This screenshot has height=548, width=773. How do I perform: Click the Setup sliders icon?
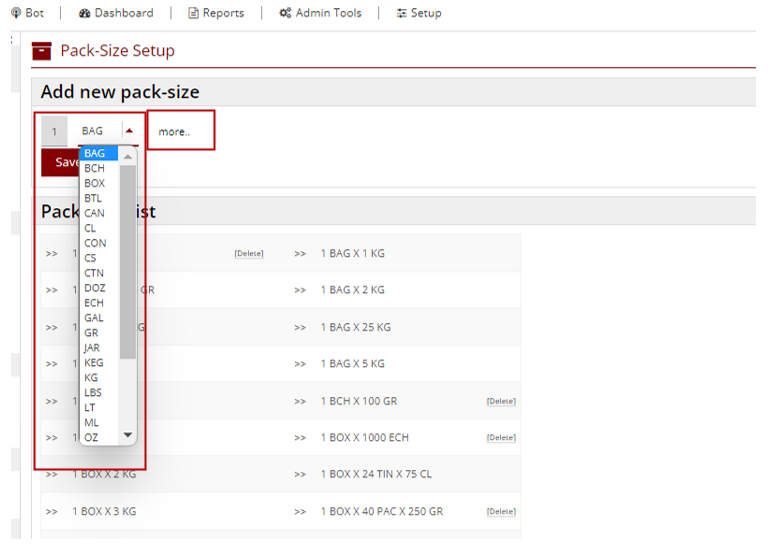(401, 13)
